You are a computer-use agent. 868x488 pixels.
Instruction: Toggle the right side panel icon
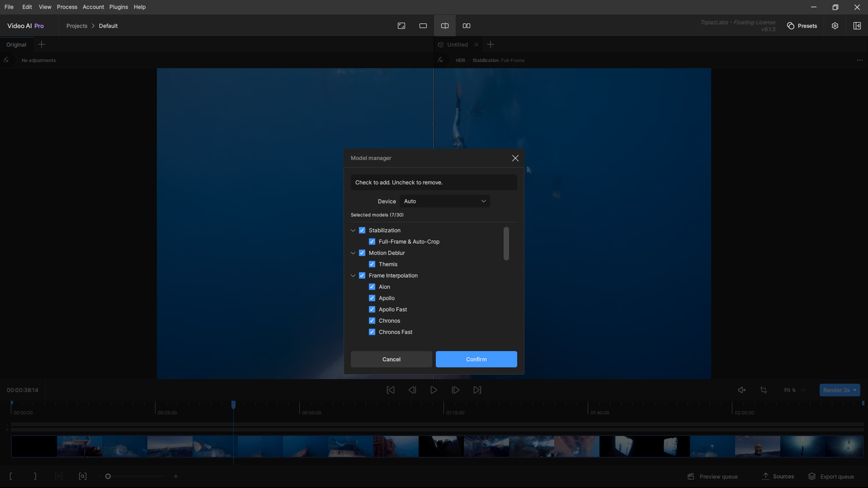pyautogui.click(x=857, y=26)
